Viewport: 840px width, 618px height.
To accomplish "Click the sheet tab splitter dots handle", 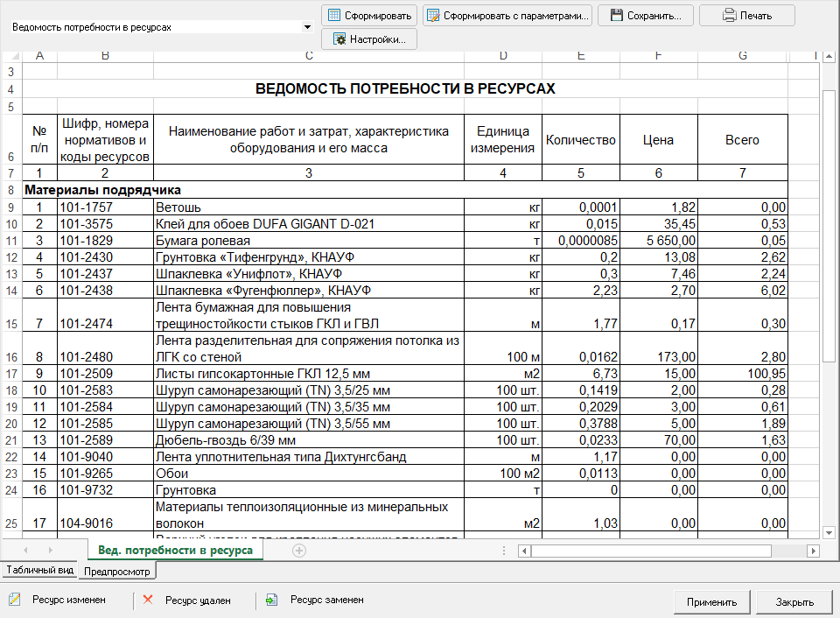I will [x=504, y=551].
